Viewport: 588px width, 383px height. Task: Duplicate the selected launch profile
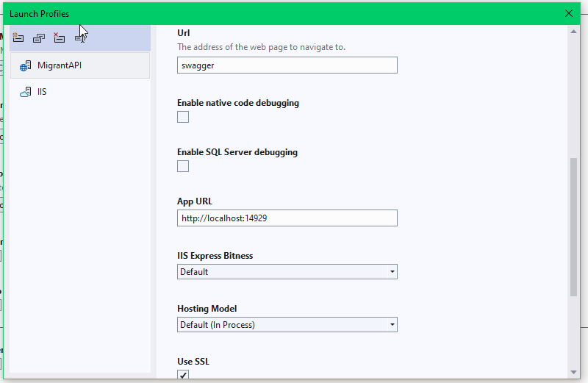coord(39,37)
